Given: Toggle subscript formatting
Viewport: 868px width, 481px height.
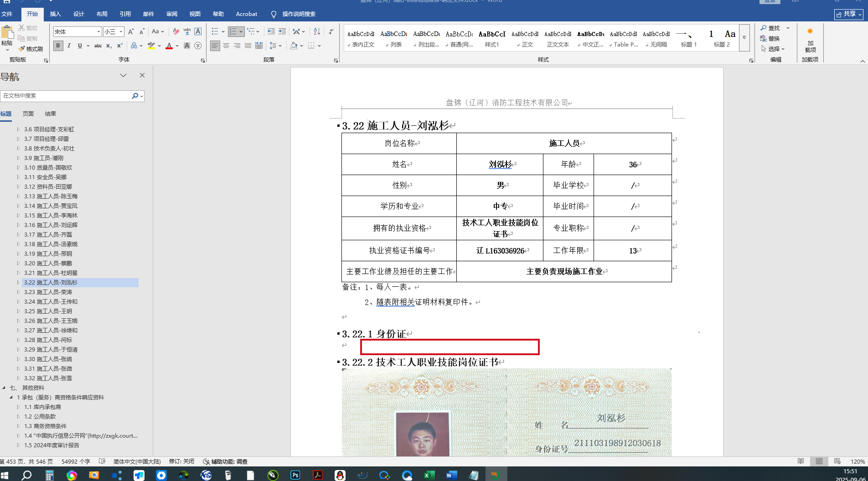Looking at the screenshot, I should click(x=109, y=46).
